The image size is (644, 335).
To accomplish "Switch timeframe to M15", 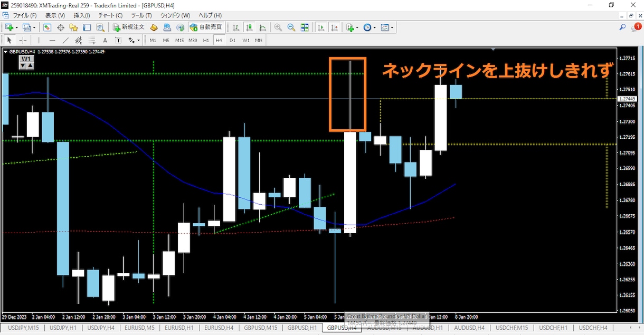I will [179, 40].
